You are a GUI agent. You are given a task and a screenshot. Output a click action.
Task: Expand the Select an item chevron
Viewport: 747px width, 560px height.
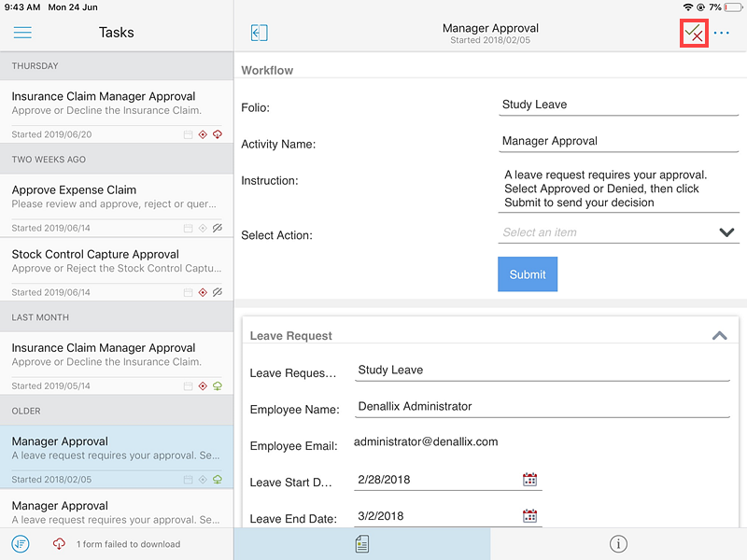(x=726, y=231)
